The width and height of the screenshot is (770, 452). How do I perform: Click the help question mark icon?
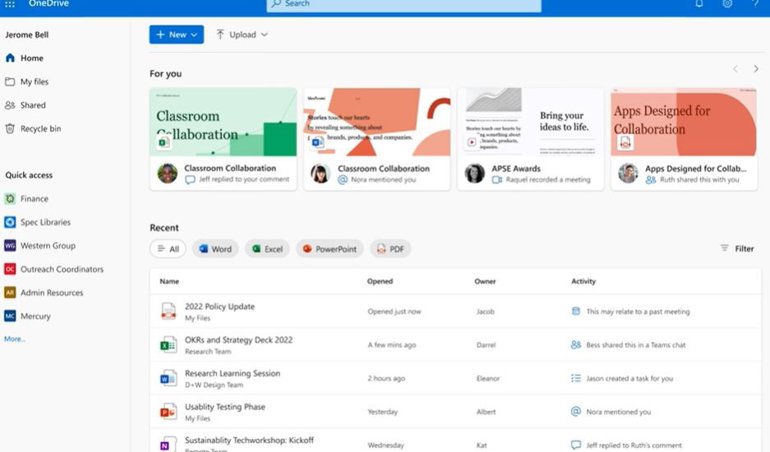point(755,4)
